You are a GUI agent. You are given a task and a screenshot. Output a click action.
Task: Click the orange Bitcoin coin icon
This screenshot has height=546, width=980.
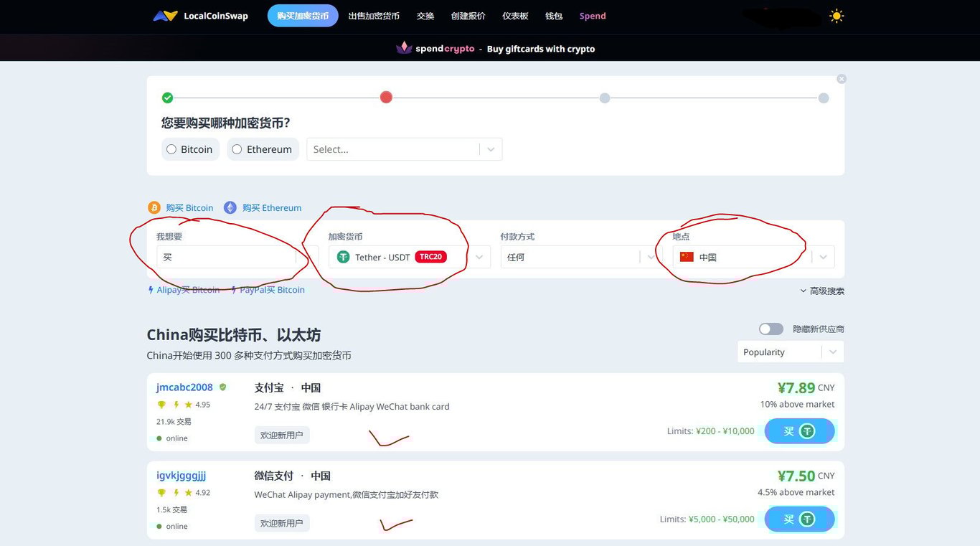(x=154, y=207)
